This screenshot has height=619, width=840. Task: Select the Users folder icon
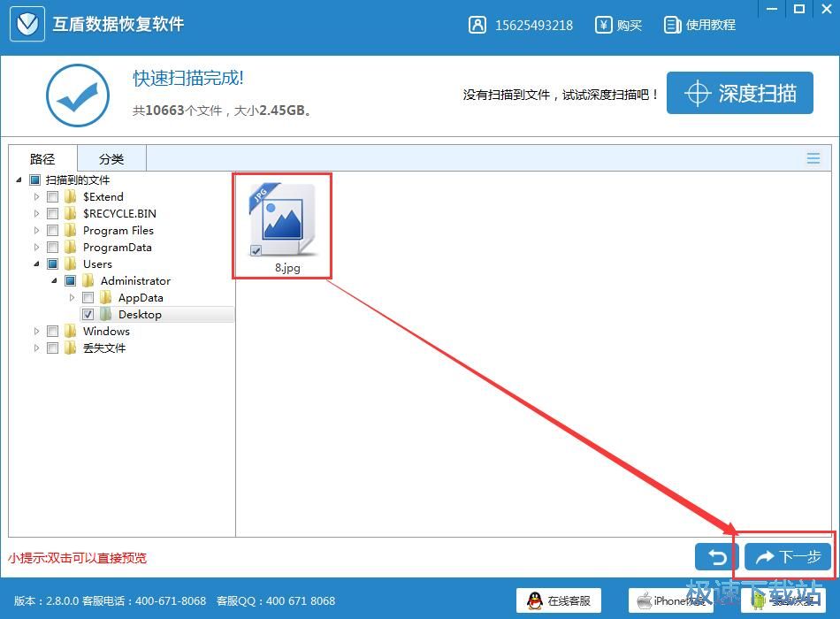click(70, 264)
